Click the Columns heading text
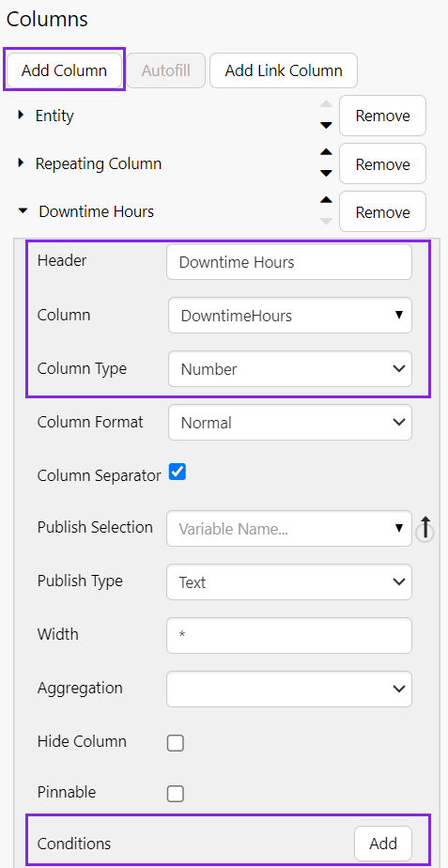Viewport: 448px width, 868px height. pyautogui.click(x=47, y=20)
